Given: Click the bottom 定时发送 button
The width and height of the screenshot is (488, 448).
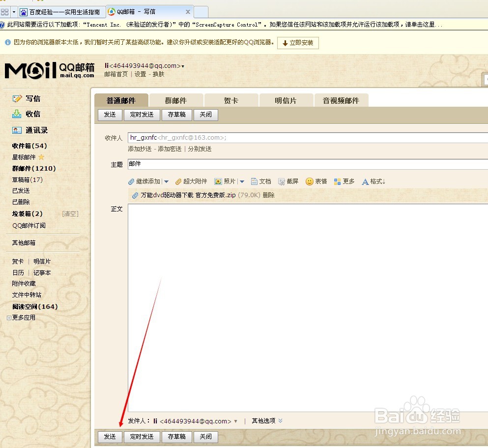Looking at the screenshot, I should 142,437.
